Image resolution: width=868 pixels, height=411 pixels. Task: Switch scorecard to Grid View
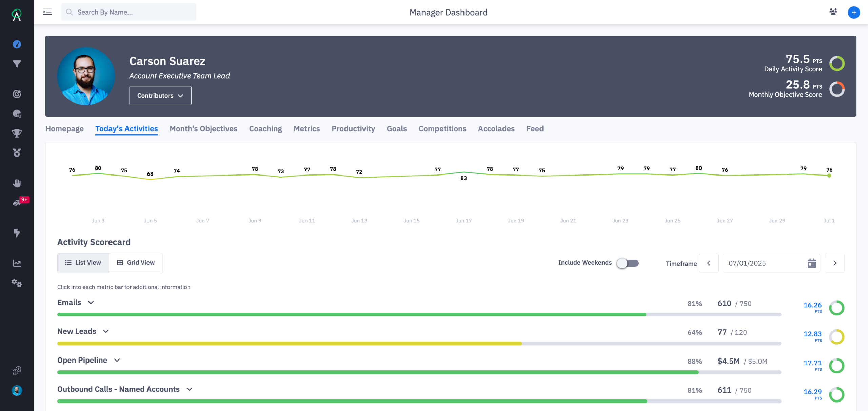(x=136, y=263)
